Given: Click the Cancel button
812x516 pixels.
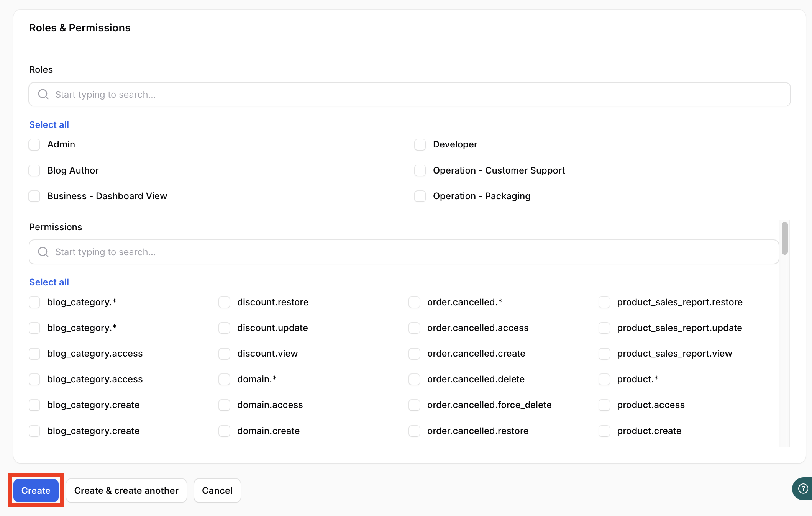Looking at the screenshot, I should 217,490.
